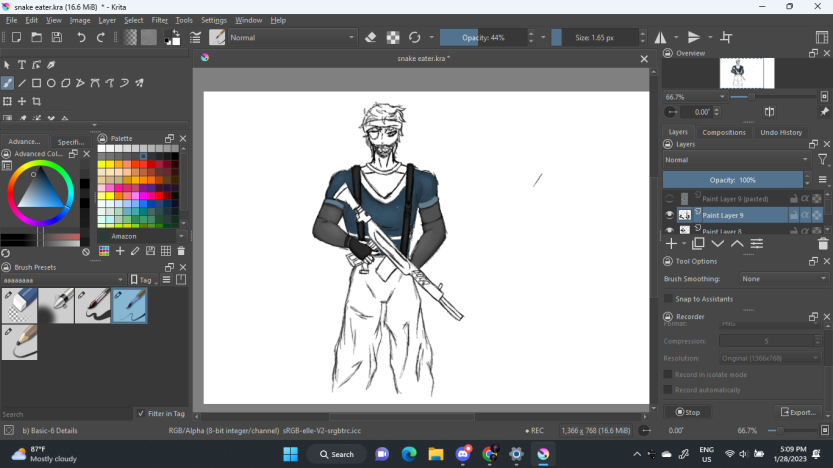Open the Filter menu

[x=159, y=20]
